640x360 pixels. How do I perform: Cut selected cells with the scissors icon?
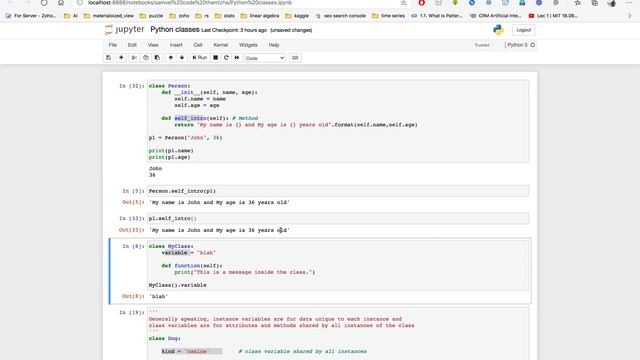point(134,58)
